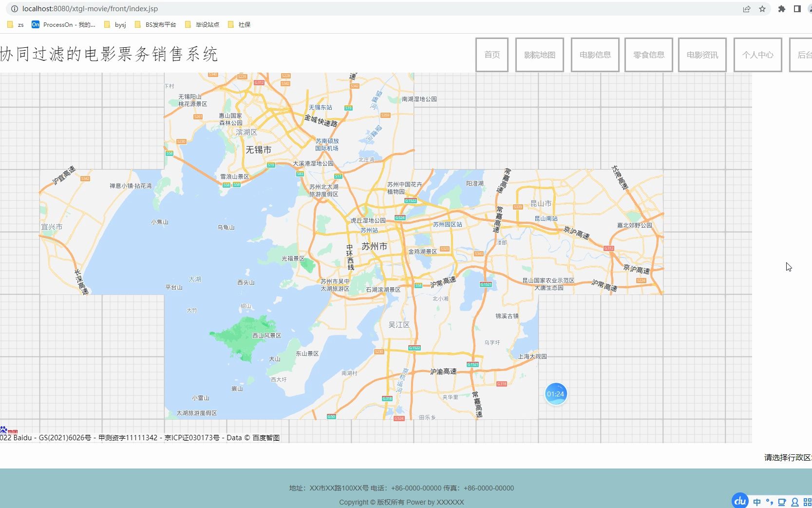
Task: Open the 电影信息 navigation menu
Action: pos(595,55)
